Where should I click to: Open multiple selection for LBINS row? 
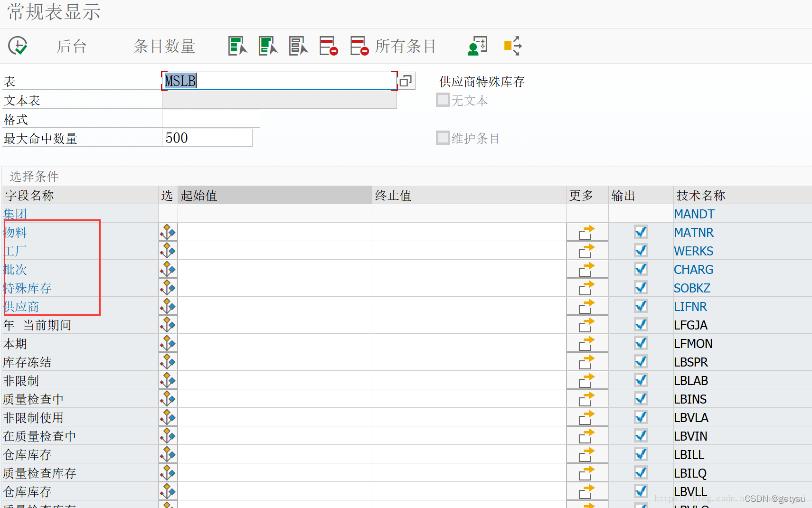[x=587, y=399]
